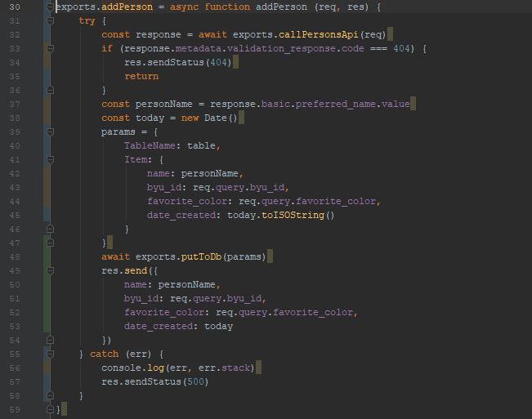
Task: Click 'new Date()' expression
Action: point(209,118)
